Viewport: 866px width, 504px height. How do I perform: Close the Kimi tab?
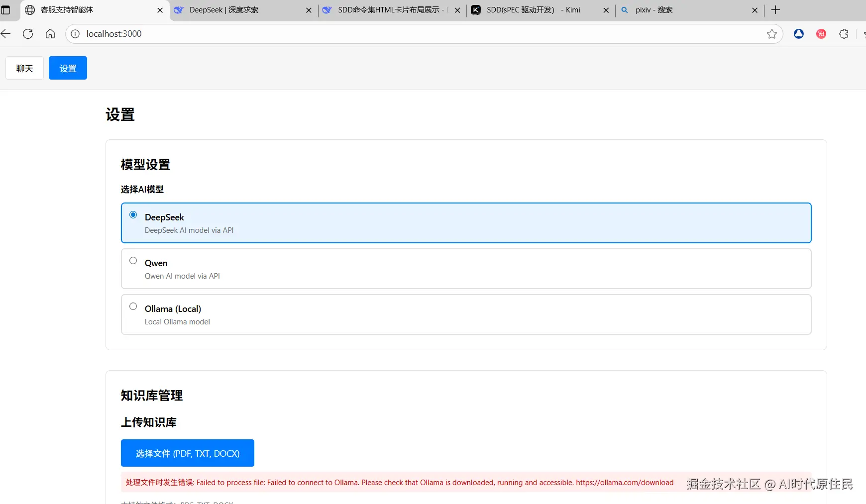tap(606, 10)
